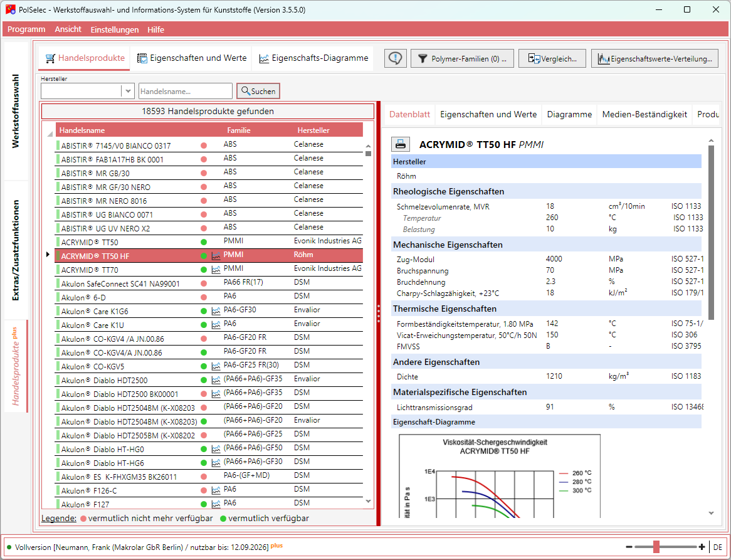Click the printer icon beside ACRYMID TT50 HF
This screenshot has height=560, width=731.
coord(401,144)
